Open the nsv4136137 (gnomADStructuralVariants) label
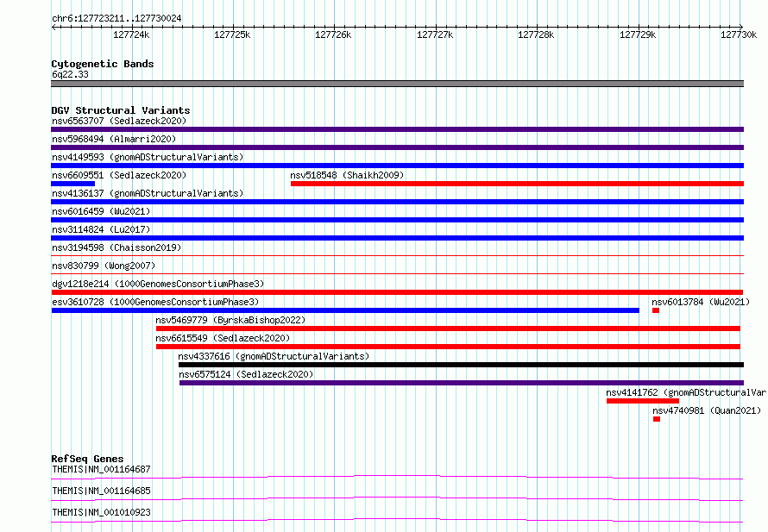The width and height of the screenshot is (768, 532). click(x=148, y=193)
